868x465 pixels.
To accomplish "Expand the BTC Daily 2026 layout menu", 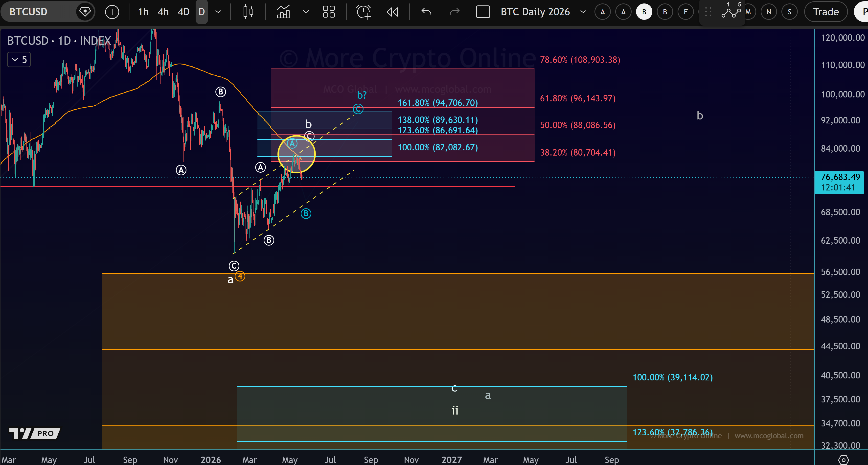I will tap(583, 12).
